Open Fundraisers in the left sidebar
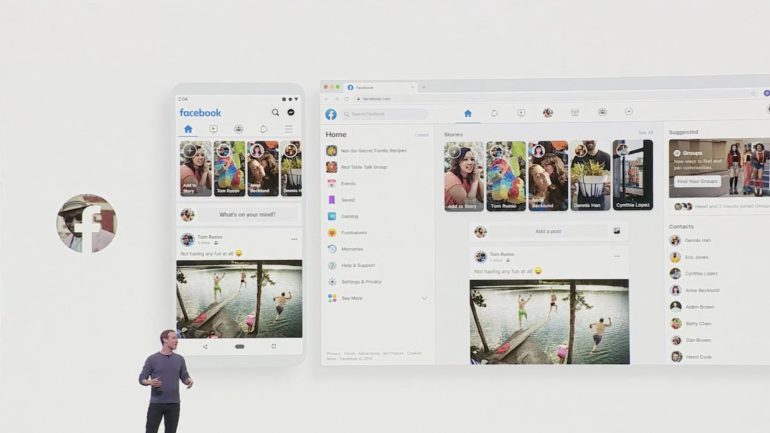 pyautogui.click(x=347, y=233)
